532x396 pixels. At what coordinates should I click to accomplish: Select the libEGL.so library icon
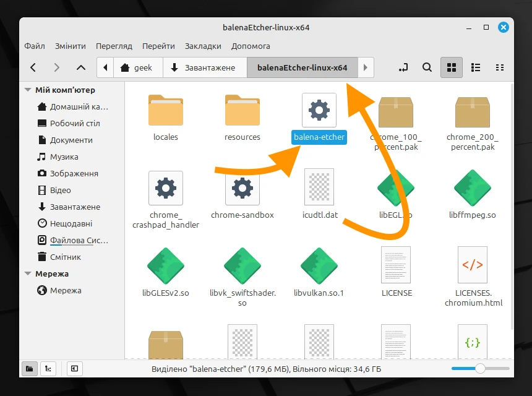point(396,188)
